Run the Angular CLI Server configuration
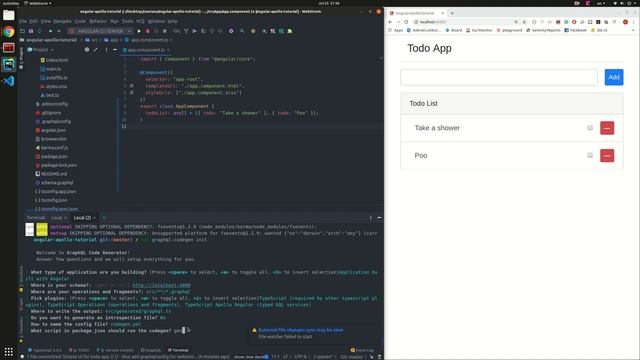This screenshot has width=640, height=360. (139, 31)
